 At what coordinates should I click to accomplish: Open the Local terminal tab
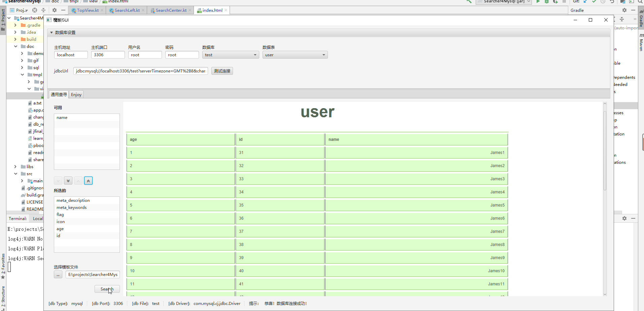[38, 218]
